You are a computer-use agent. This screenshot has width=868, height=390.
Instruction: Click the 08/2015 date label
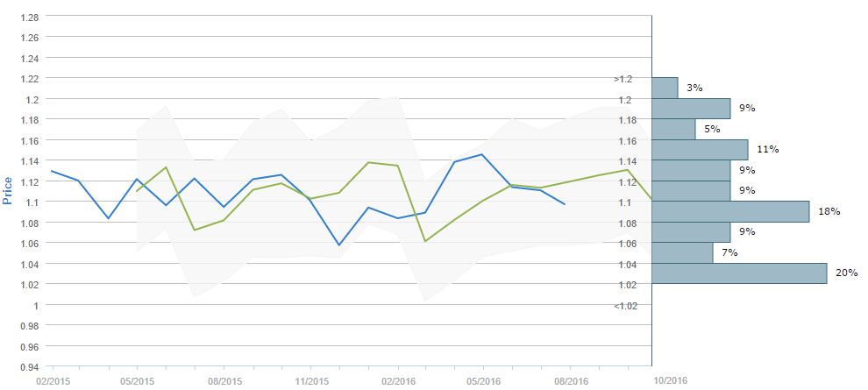(224, 380)
